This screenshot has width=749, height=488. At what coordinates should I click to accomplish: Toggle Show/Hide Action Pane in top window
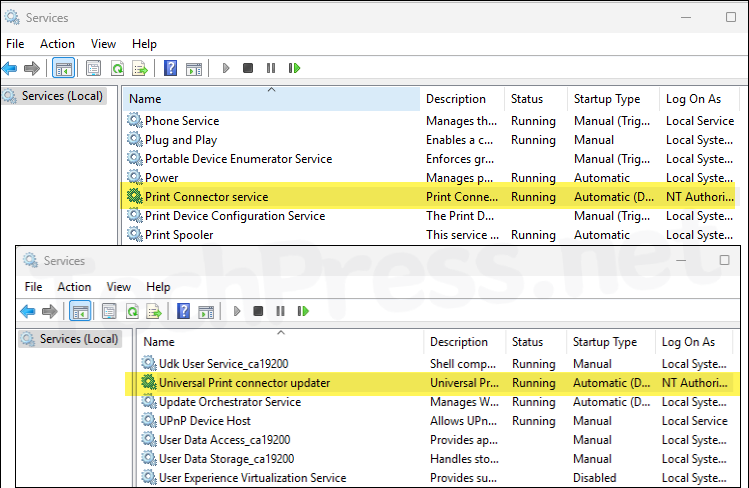click(x=194, y=69)
